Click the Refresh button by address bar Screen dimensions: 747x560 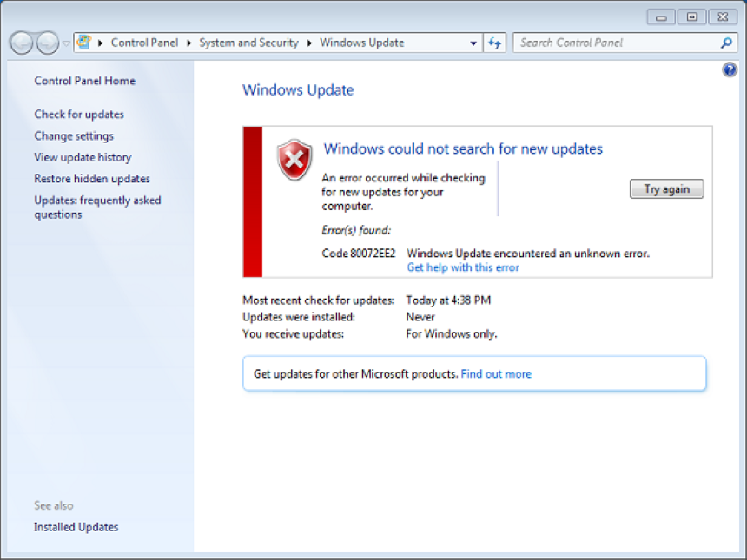pyautogui.click(x=494, y=43)
